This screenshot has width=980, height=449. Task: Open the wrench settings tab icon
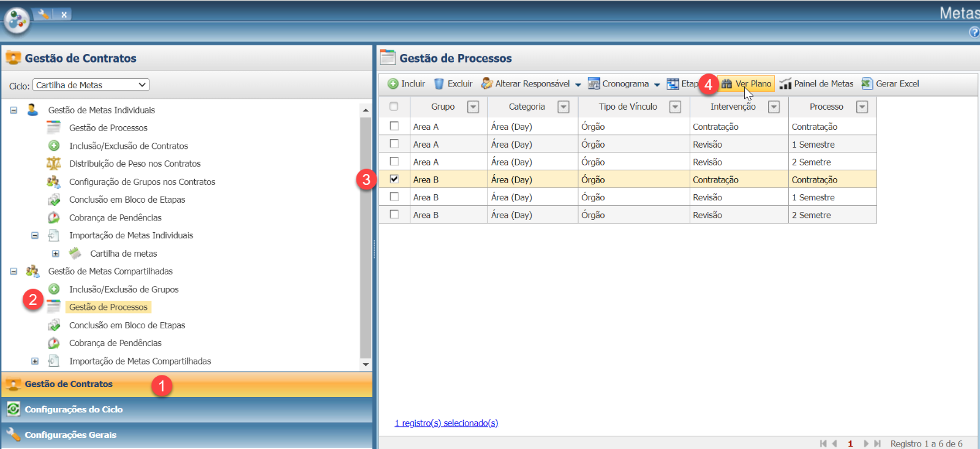43,13
